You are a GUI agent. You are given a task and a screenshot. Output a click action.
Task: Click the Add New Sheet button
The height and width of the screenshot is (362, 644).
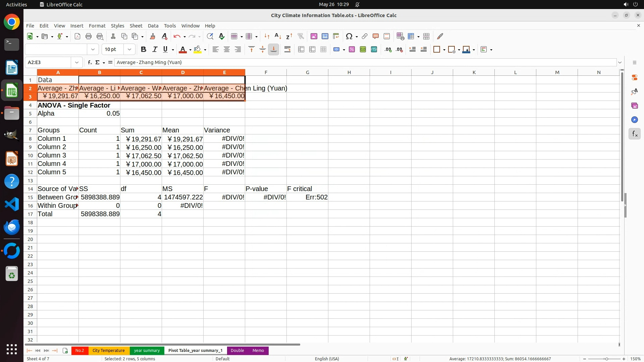pos(65,351)
